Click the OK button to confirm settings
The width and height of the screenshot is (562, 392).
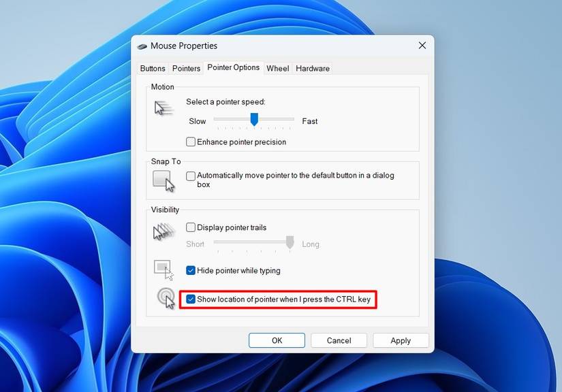click(277, 340)
